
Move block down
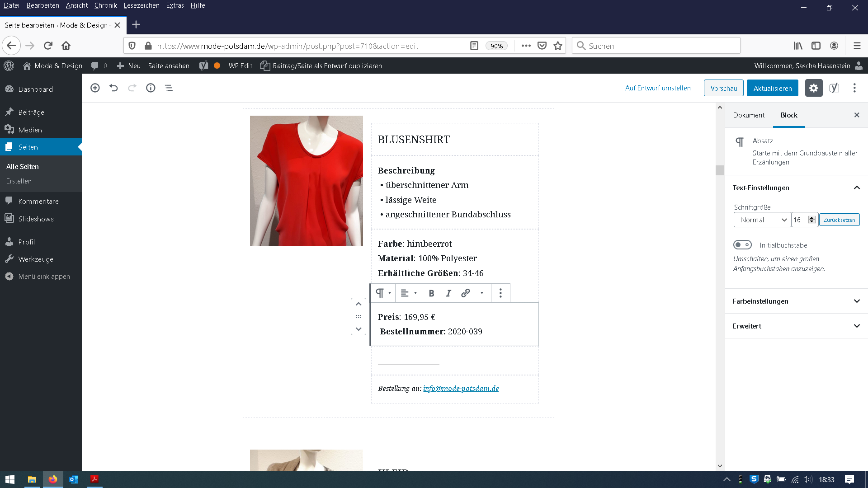pyautogui.click(x=359, y=329)
